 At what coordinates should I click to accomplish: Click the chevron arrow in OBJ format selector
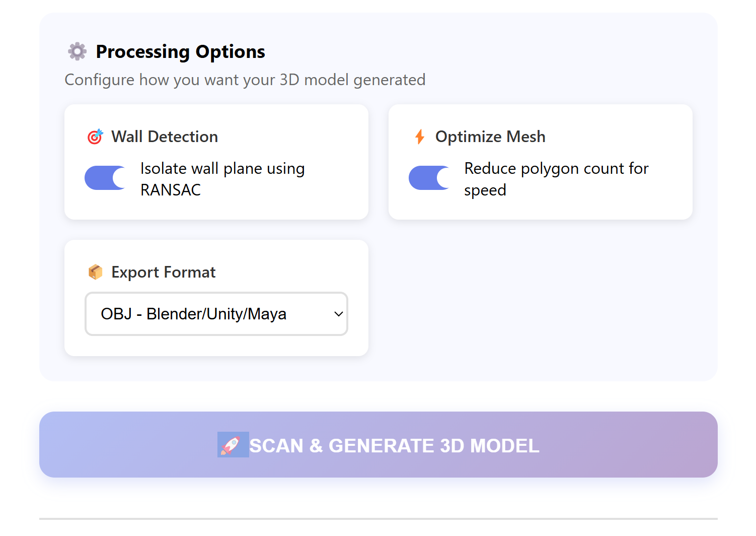pyautogui.click(x=339, y=314)
